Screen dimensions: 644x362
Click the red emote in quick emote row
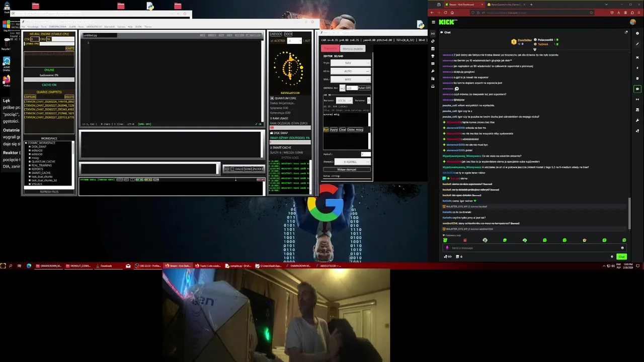click(465, 240)
